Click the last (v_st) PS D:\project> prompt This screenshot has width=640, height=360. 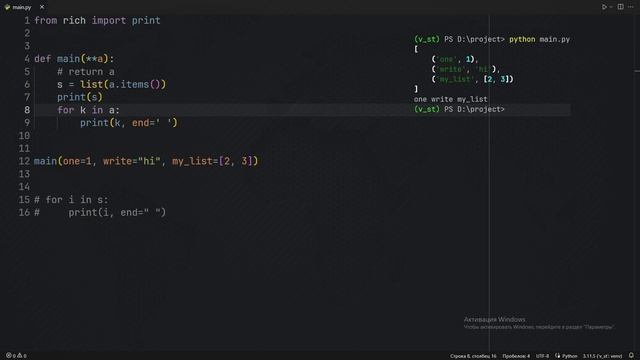point(459,109)
